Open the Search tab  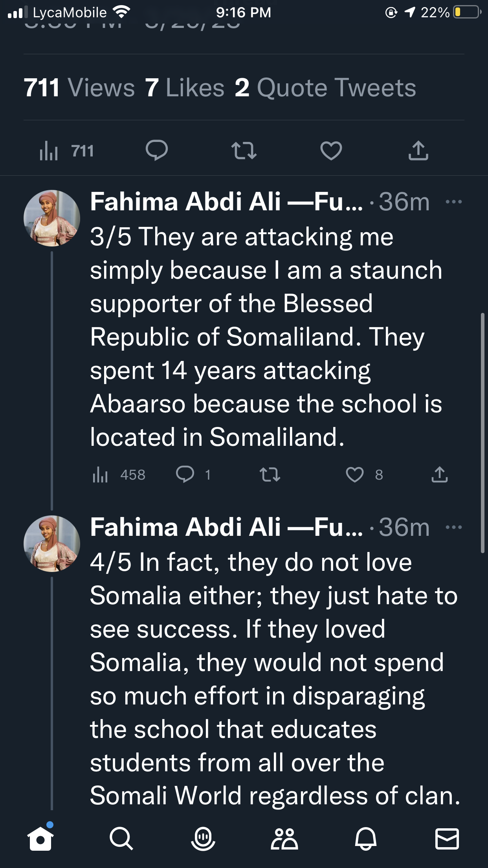click(x=121, y=839)
